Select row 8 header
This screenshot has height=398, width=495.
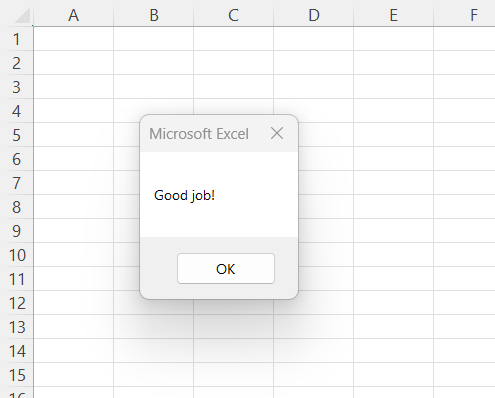pyautogui.click(x=17, y=207)
